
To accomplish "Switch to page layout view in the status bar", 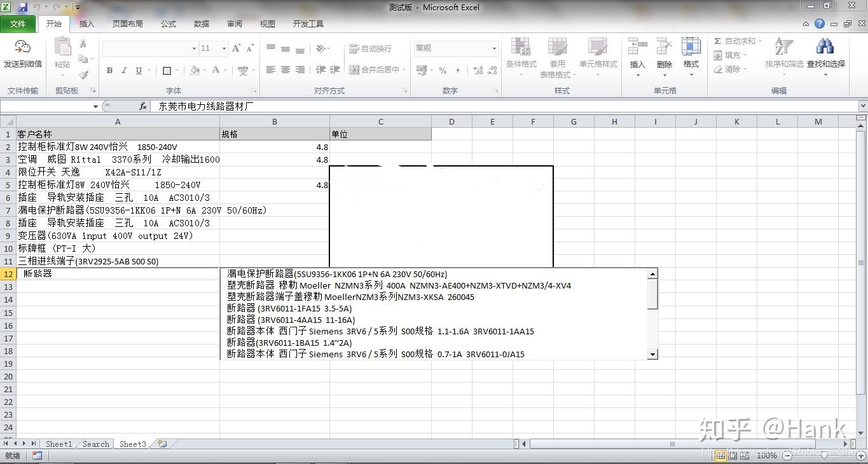I will (x=733, y=455).
